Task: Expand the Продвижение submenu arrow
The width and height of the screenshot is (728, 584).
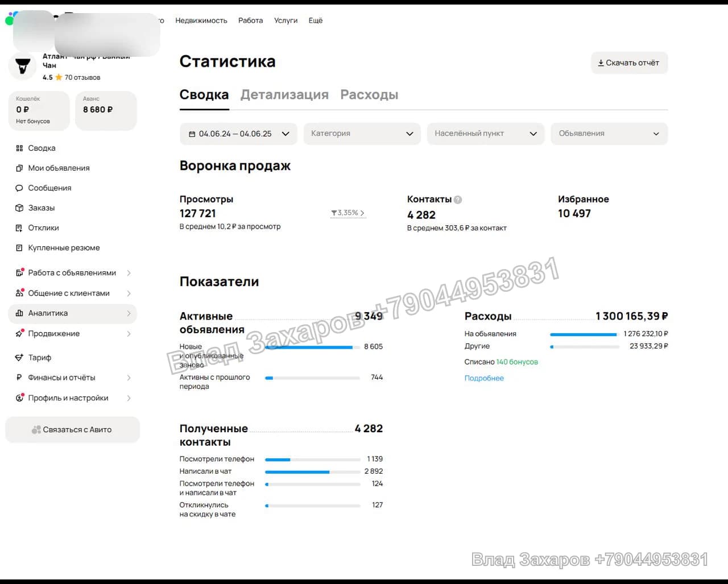Action: [129, 334]
